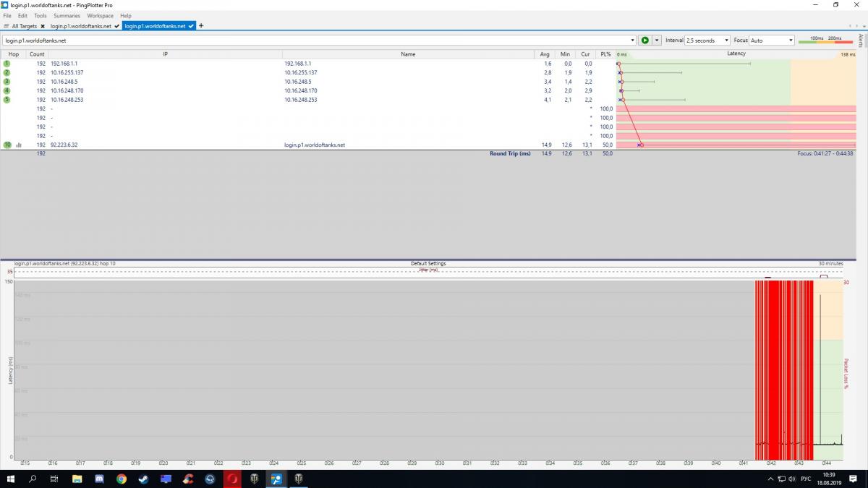Viewport: 868px width, 488px height.
Task: Open the Summaries menu
Action: tap(67, 15)
